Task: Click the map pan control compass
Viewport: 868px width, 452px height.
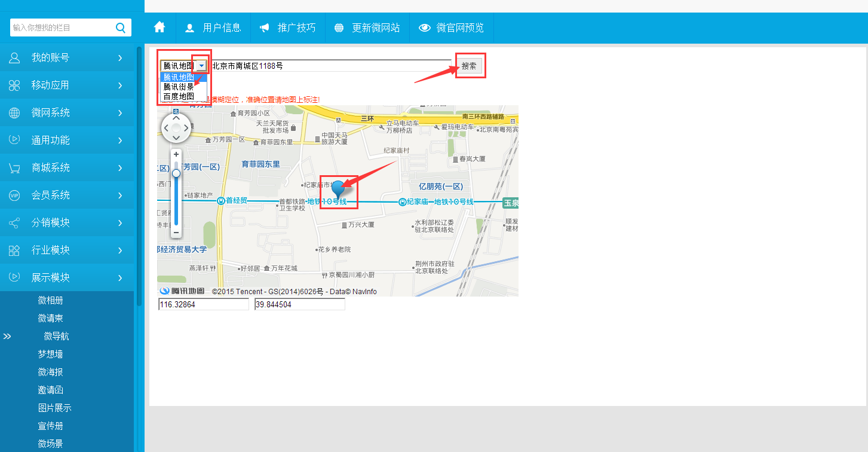Action: pyautogui.click(x=176, y=128)
